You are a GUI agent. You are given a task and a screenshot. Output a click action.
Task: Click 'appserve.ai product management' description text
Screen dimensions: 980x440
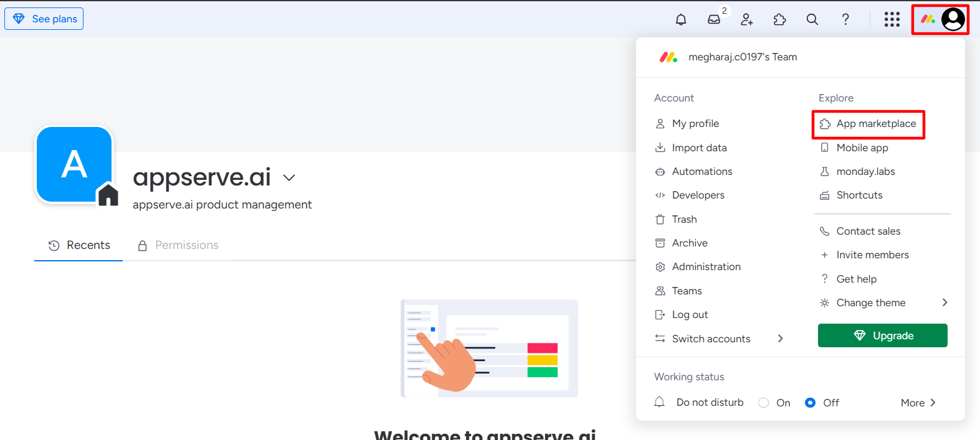coord(222,205)
